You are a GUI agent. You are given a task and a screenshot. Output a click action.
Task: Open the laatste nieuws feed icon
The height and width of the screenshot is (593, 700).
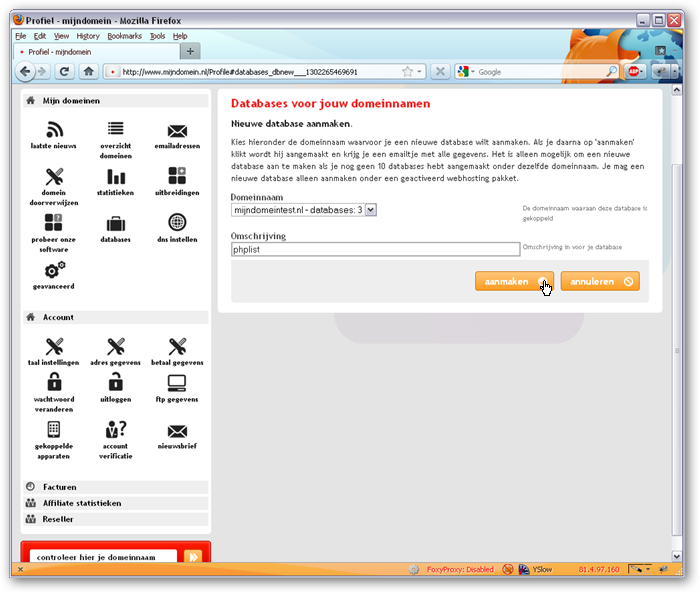pyautogui.click(x=54, y=130)
